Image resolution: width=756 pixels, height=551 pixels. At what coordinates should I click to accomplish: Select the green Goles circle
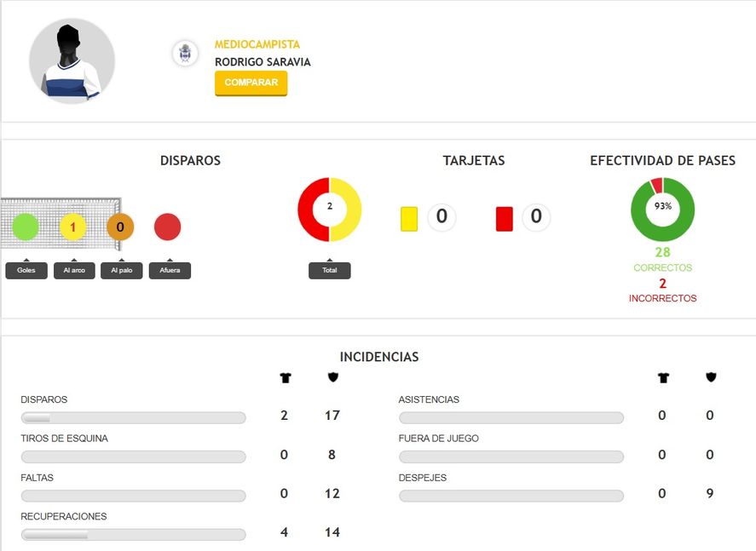click(25, 227)
